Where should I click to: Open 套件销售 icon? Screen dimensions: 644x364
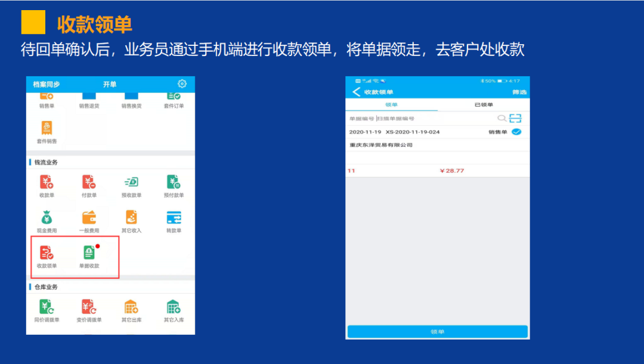click(x=47, y=127)
